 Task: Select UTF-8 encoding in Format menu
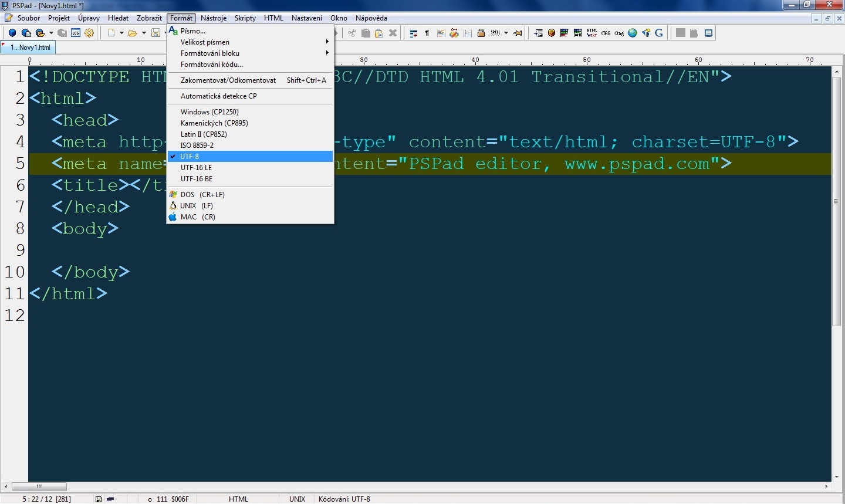[190, 157]
